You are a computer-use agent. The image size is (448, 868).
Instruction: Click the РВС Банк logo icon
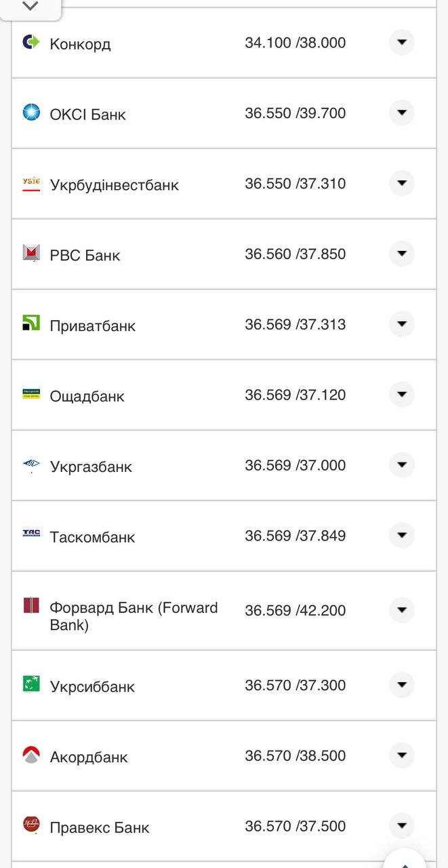coord(31,254)
